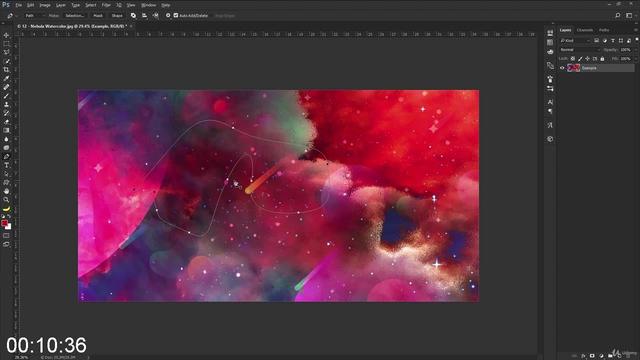The width and height of the screenshot is (640, 360).
Task: Open the Normal blend mode dropdown
Action: pos(580,50)
